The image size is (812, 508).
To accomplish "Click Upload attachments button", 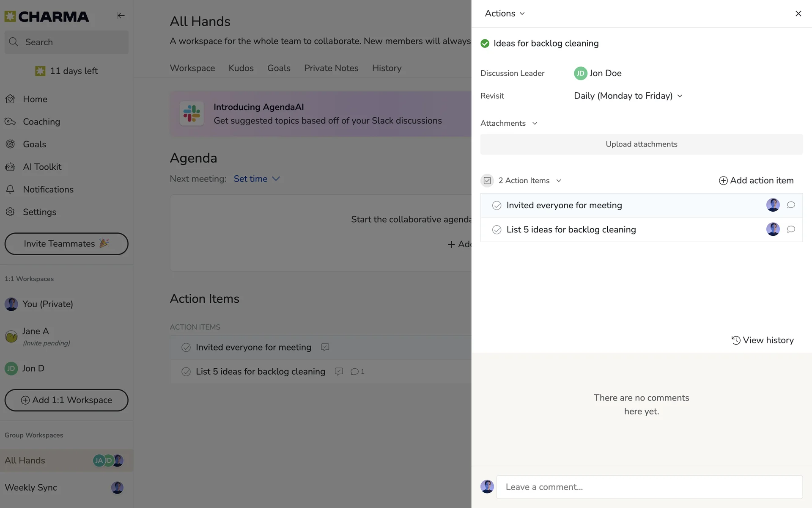I will tap(641, 144).
